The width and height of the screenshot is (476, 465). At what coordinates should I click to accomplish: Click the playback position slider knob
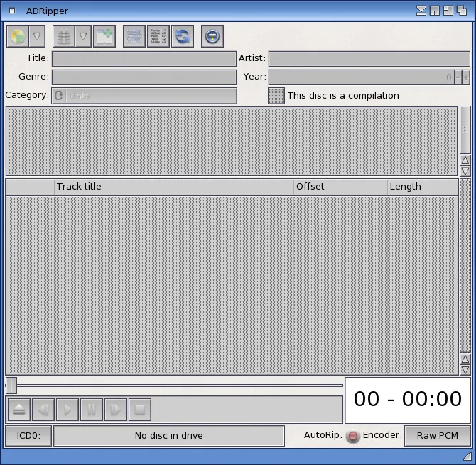click(x=11, y=385)
